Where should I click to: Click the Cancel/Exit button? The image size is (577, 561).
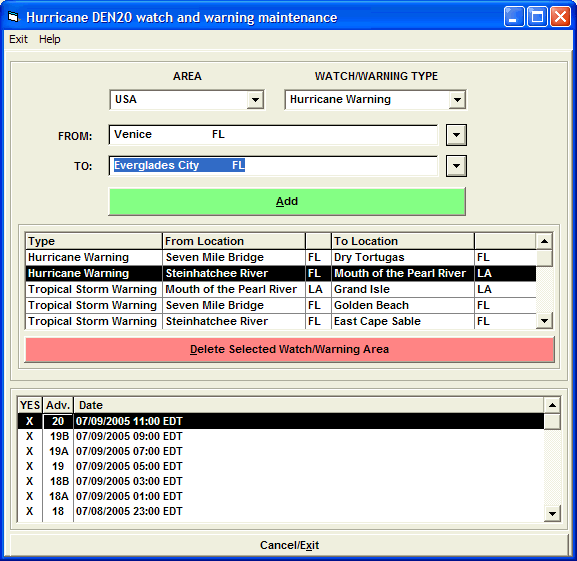[289, 545]
